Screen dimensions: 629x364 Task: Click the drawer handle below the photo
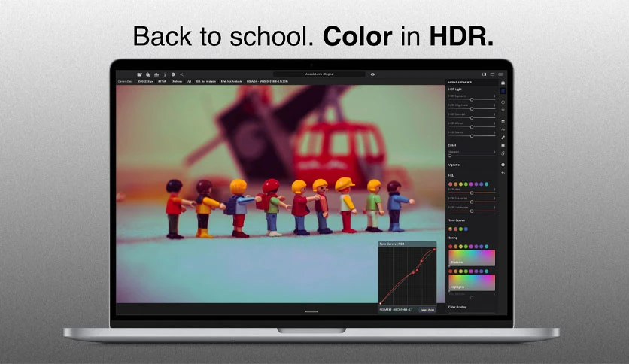[311, 311]
